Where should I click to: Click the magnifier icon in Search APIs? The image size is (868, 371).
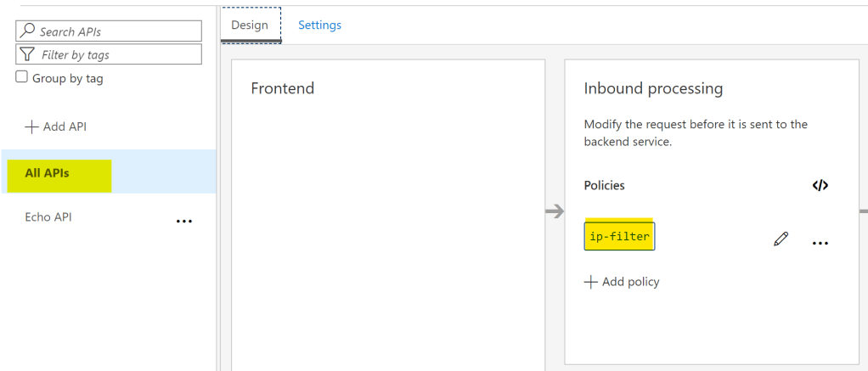27,31
